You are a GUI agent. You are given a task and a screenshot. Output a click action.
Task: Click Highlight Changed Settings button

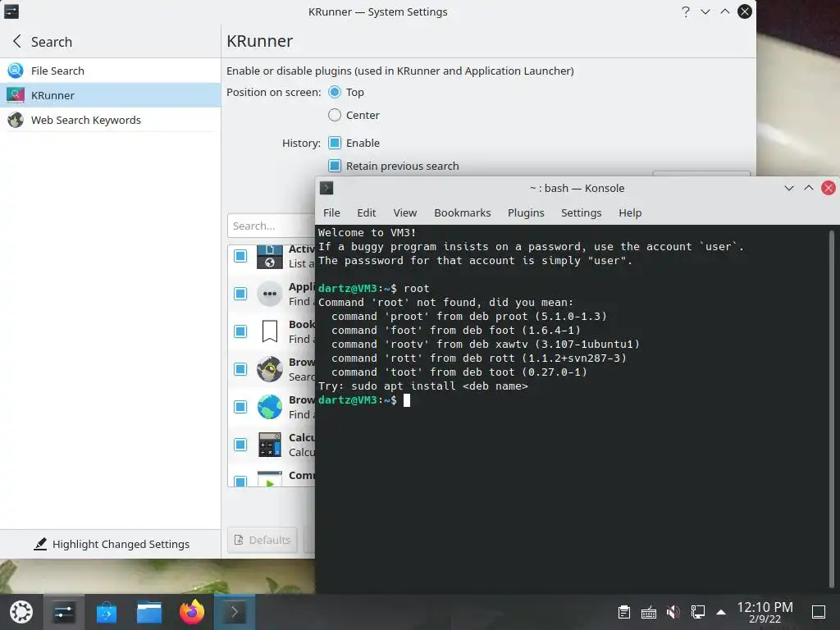tap(112, 545)
